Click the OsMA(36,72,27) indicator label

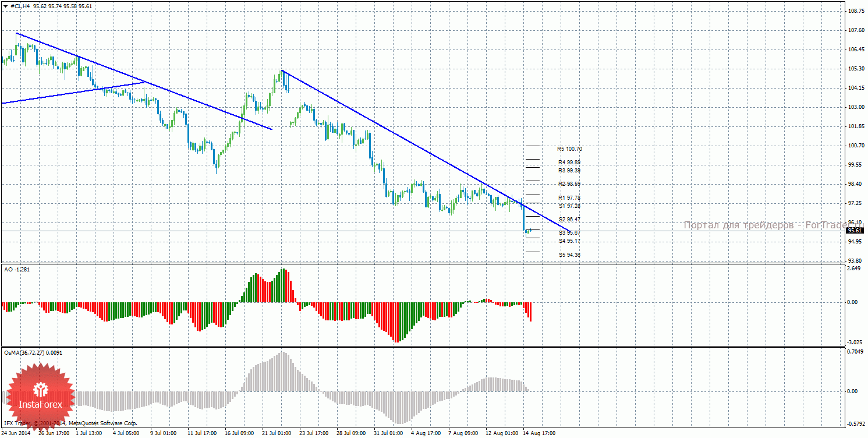click(33, 352)
